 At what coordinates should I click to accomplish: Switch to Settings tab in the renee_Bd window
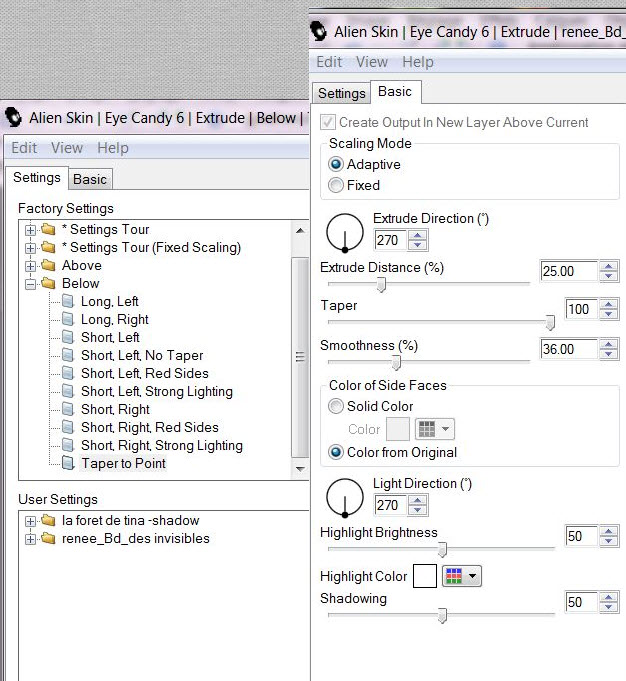click(x=341, y=93)
